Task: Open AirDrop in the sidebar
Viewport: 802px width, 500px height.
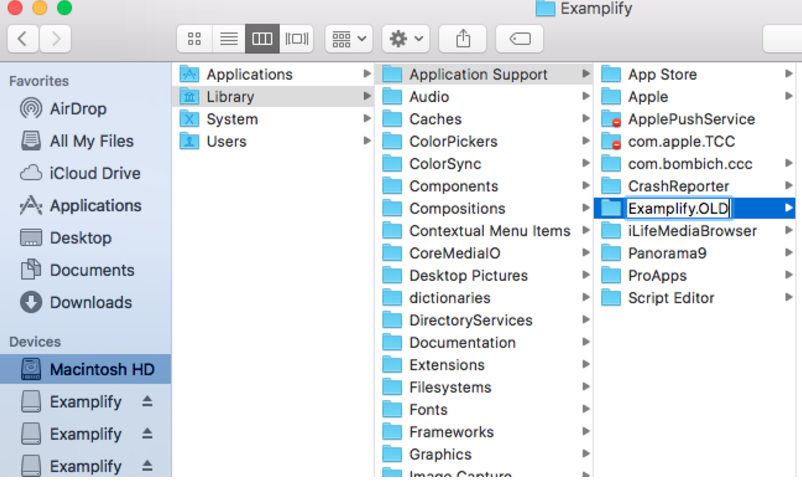Action: (x=85, y=109)
